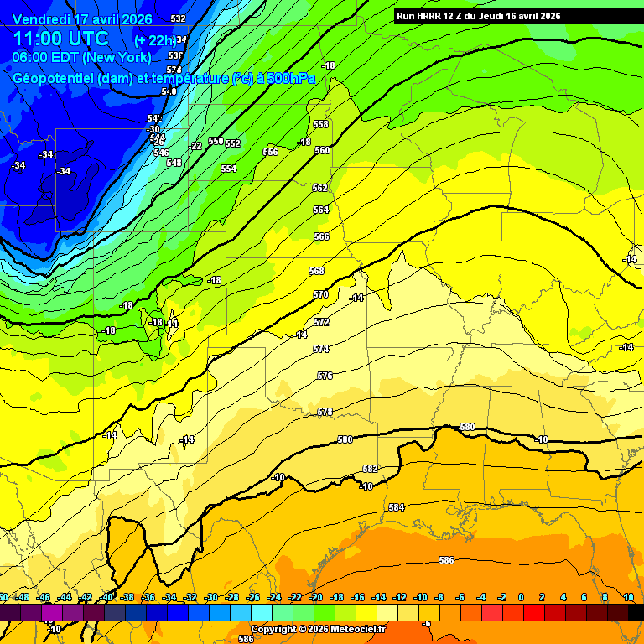Click the 554 contour label
644x644 pixels.
point(228,169)
